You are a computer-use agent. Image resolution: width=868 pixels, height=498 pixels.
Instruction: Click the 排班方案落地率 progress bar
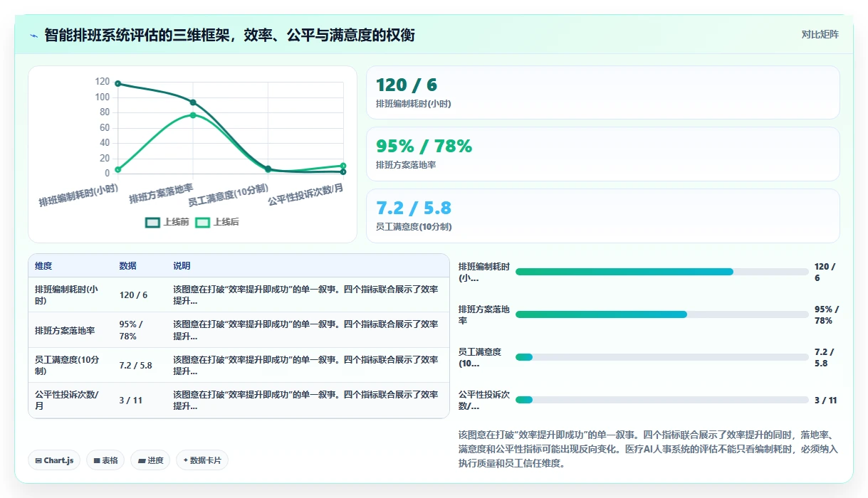point(662,314)
